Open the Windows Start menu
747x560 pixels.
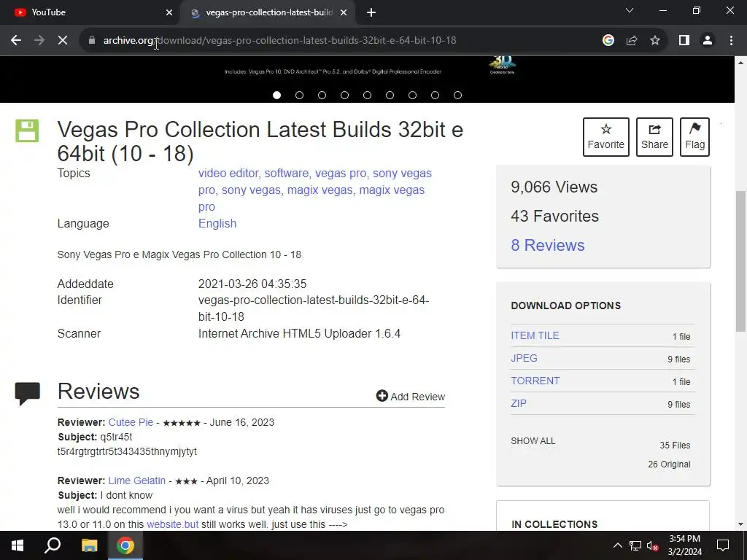pos(18,545)
